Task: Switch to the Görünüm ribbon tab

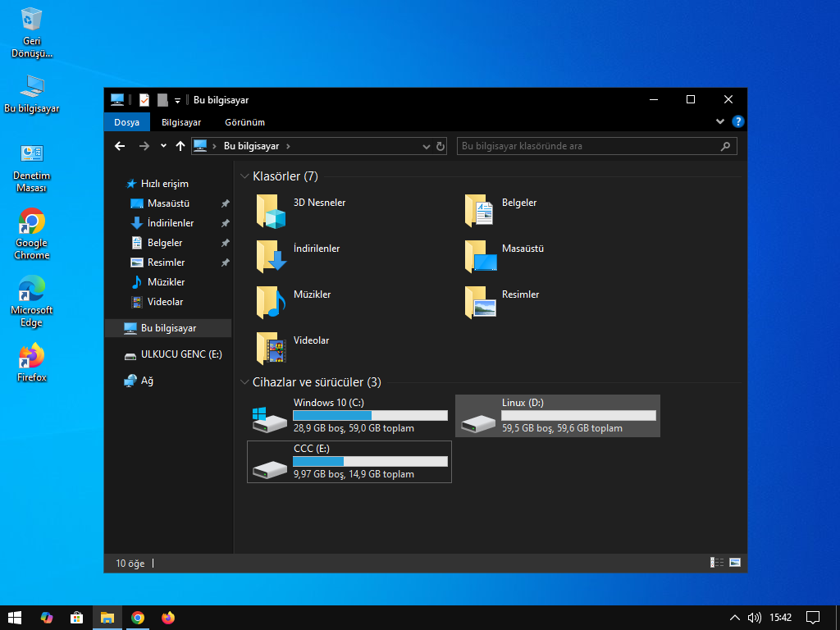Action: coord(244,122)
